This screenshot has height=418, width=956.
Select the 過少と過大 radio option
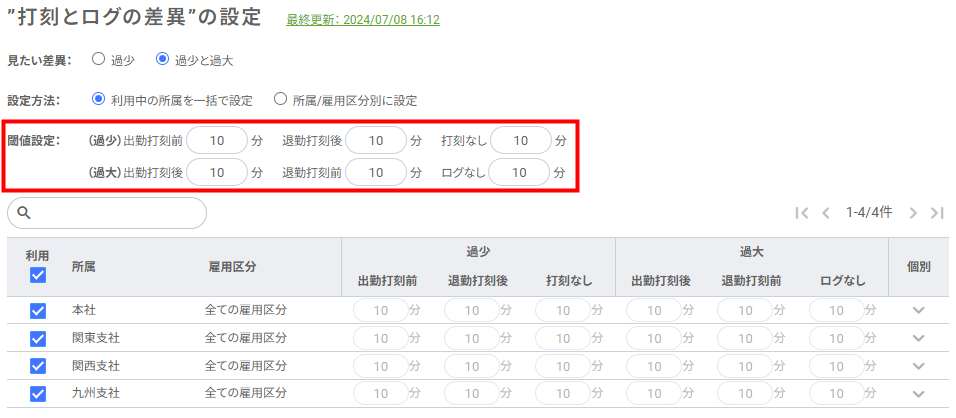click(163, 59)
